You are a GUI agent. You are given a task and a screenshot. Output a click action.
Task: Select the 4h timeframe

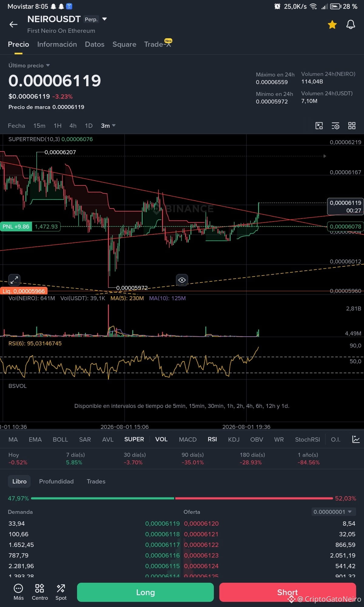(x=73, y=126)
